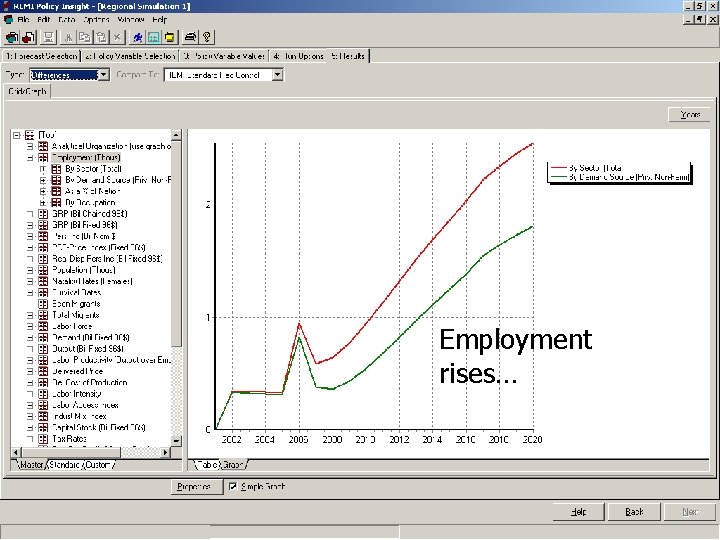Click the Save floppy disk toolbar icon
The height and width of the screenshot is (540, 720).
(x=48, y=37)
